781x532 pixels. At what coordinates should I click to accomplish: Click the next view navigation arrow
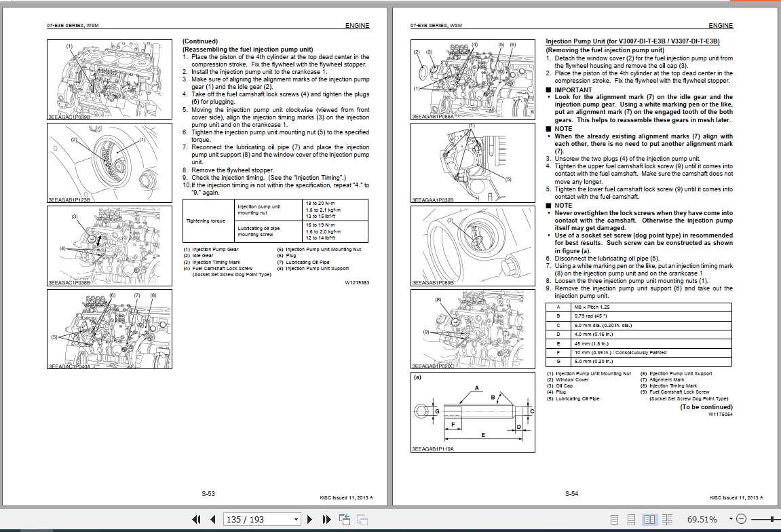pyautogui.click(x=362, y=519)
